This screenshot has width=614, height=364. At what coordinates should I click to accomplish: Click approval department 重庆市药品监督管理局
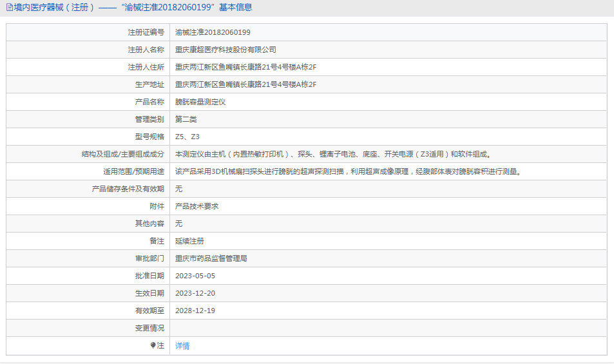click(x=211, y=258)
